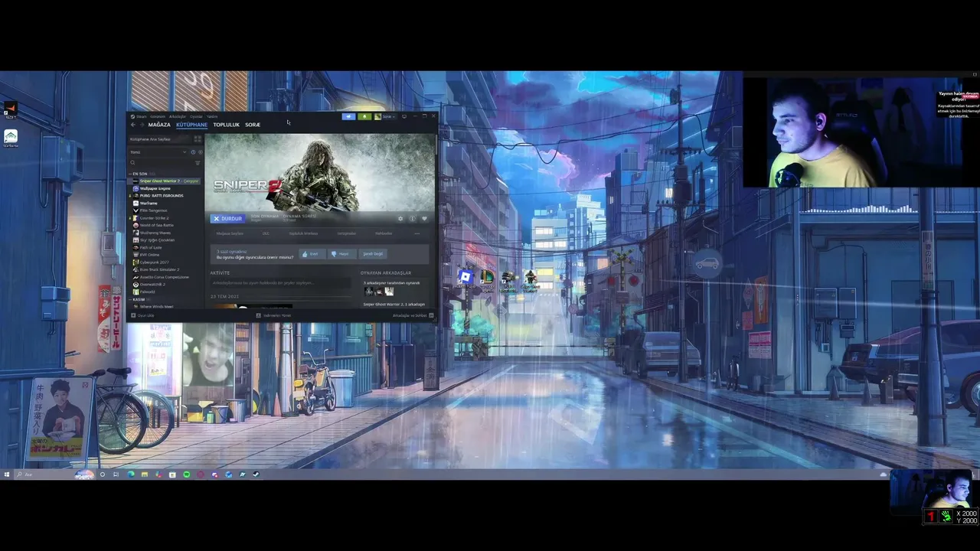
Task: Click Kütüphane Ana Sayfası
Action: [x=158, y=139]
